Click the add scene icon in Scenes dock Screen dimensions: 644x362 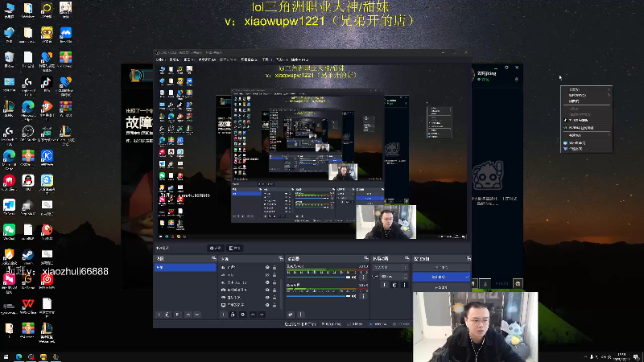coord(159,315)
